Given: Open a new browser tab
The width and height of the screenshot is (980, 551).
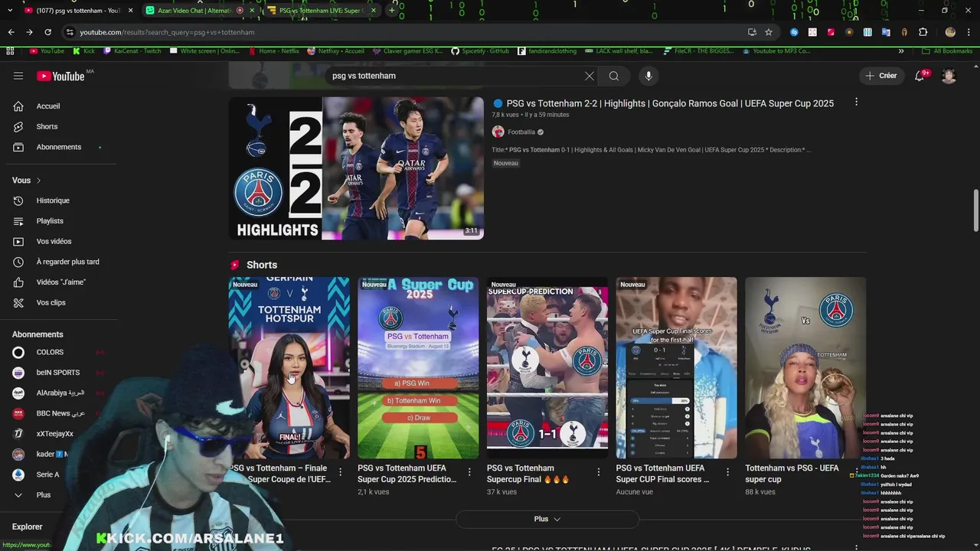Looking at the screenshot, I should click(392, 11).
